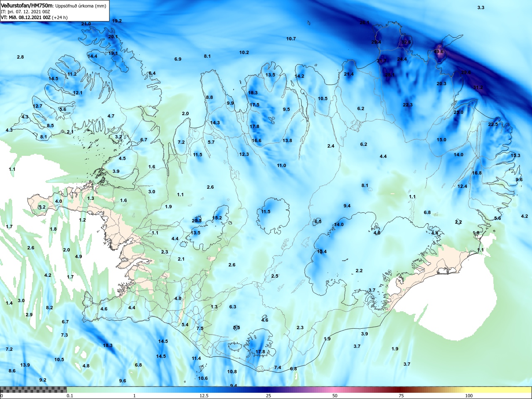
Task: Click the 13.9 value in the southwest sea
Action: [x=25, y=365]
